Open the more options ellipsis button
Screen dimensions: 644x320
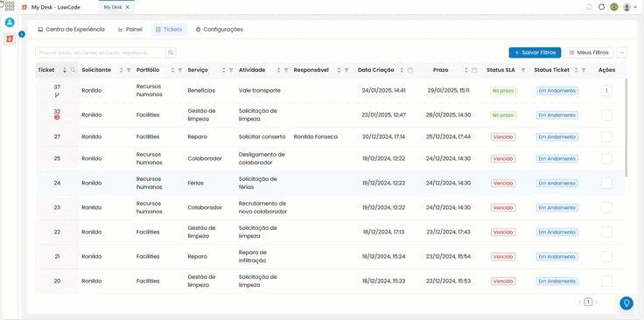622,52
